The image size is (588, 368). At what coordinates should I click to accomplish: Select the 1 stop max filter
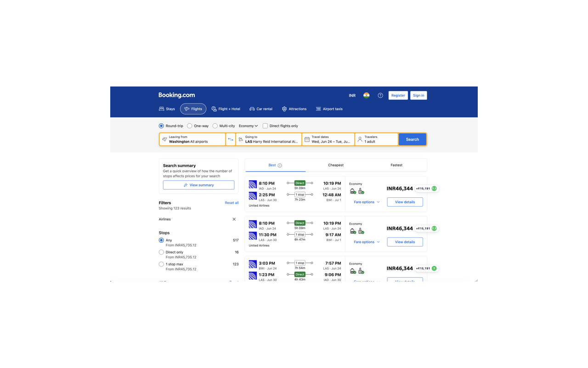pos(161,264)
